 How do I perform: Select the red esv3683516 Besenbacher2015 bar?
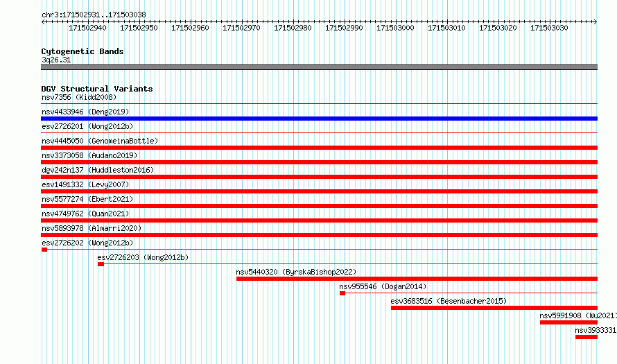tap(494, 308)
